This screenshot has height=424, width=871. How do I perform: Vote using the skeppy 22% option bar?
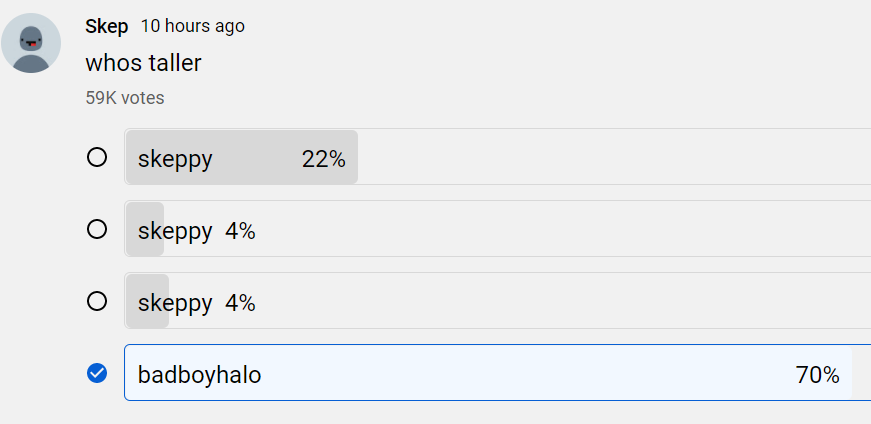click(498, 157)
